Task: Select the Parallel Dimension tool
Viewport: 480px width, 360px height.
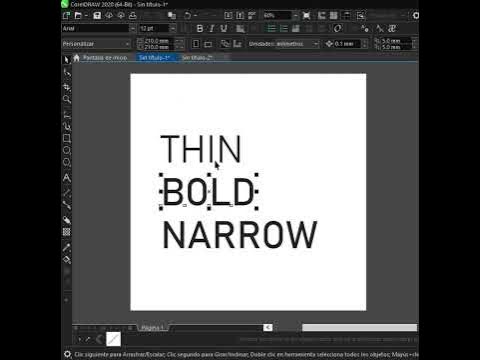Action: click(x=67, y=193)
